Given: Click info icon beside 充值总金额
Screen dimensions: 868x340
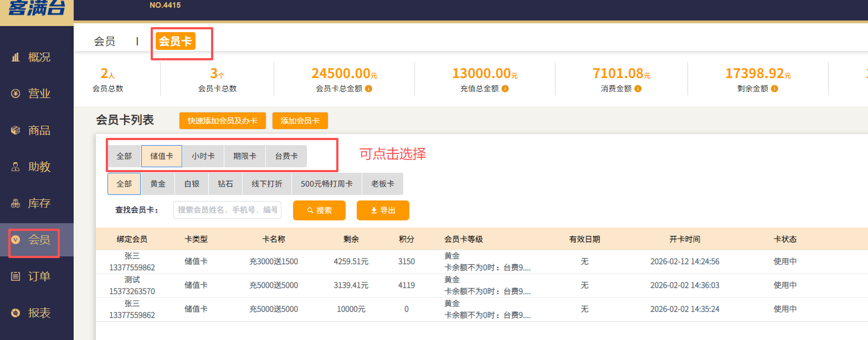Looking at the screenshot, I should 505,89.
